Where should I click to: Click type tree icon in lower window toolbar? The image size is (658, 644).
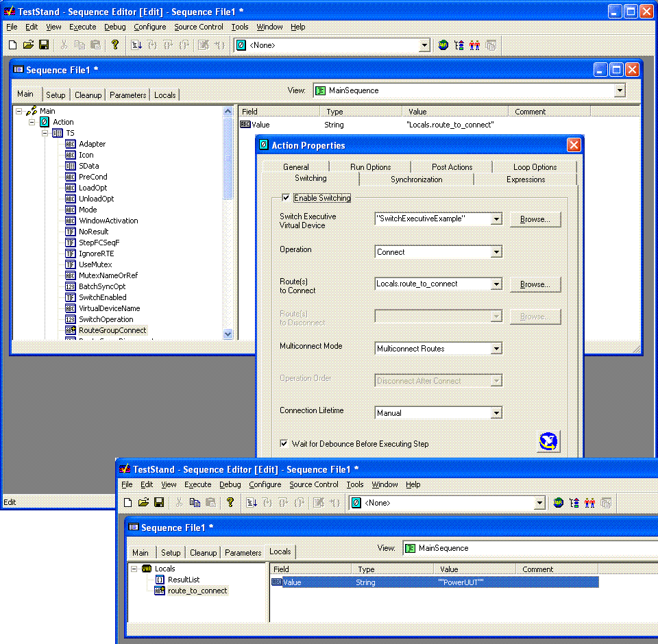pos(574,503)
